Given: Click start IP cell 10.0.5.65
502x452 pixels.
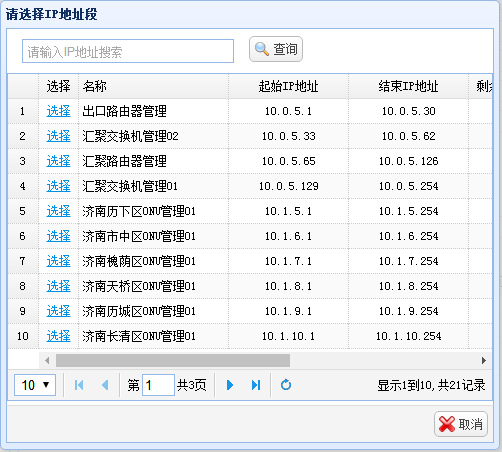Looking at the screenshot, I should [288, 161].
